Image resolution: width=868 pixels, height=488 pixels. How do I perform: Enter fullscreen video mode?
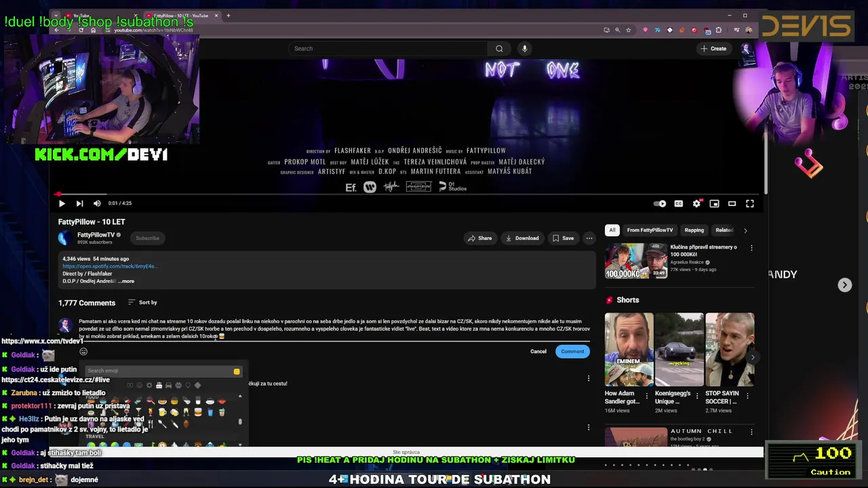pos(750,203)
